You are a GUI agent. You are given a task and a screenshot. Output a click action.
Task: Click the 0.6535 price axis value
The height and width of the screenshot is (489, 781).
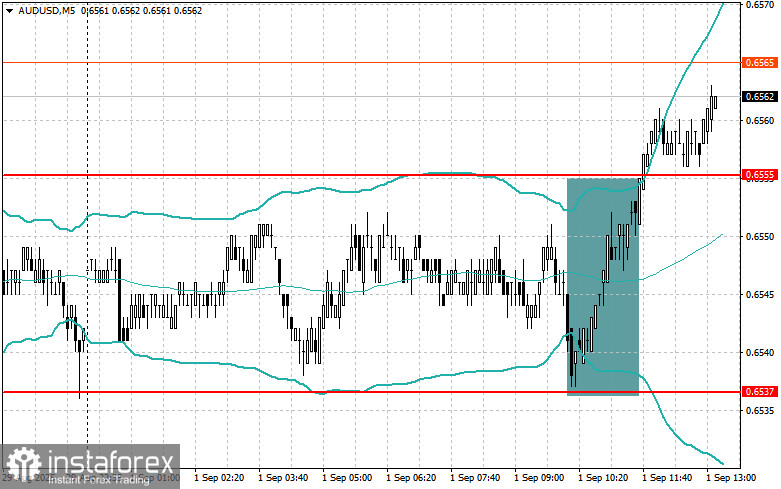(x=760, y=411)
